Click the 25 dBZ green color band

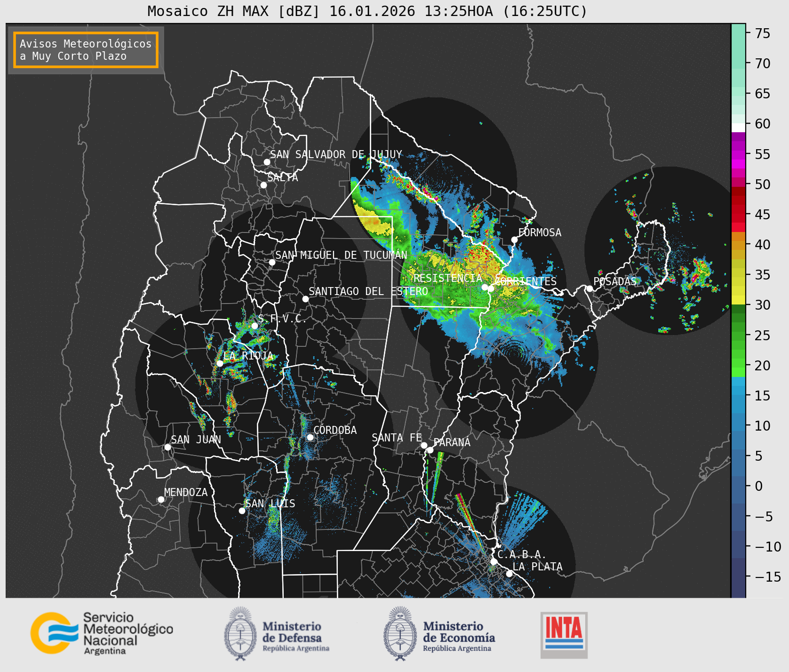[738, 336]
